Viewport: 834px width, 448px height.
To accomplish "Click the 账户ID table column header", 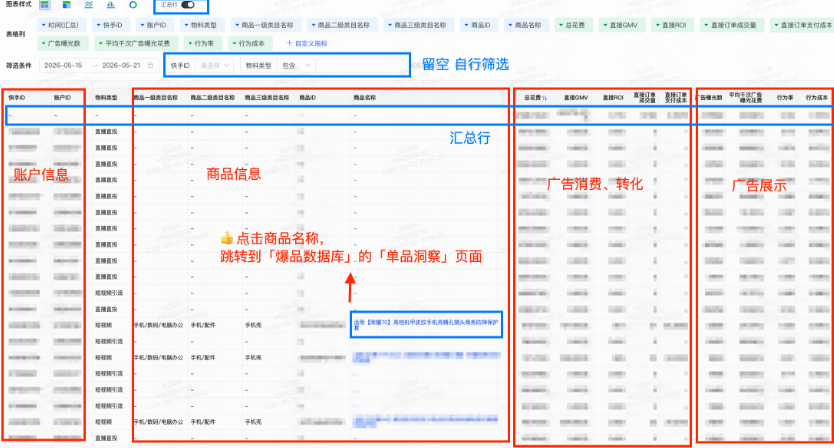I will (x=62, y=98).
